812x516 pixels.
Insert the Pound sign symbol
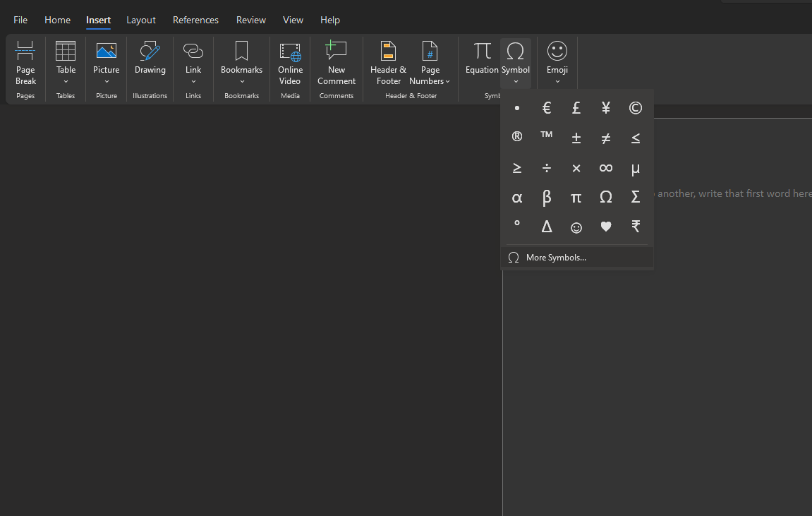(x=576, y=108)
